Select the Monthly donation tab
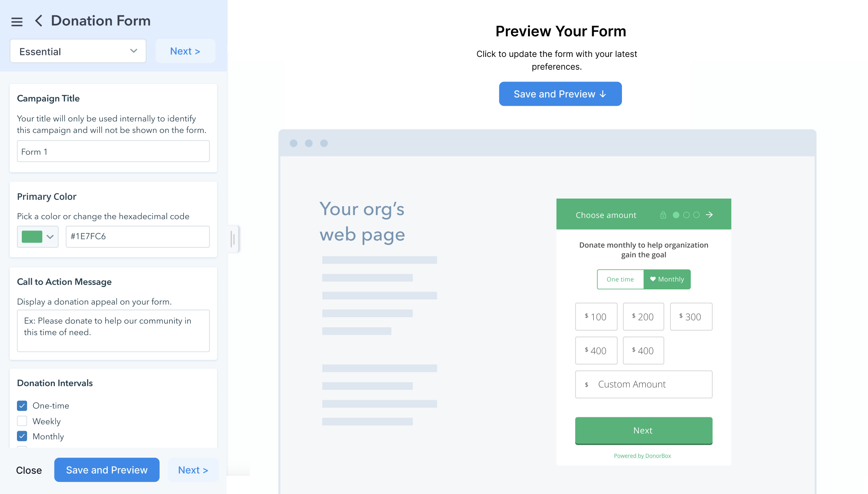This screenshot has width=868, height=494. click(x=667, y=279)
